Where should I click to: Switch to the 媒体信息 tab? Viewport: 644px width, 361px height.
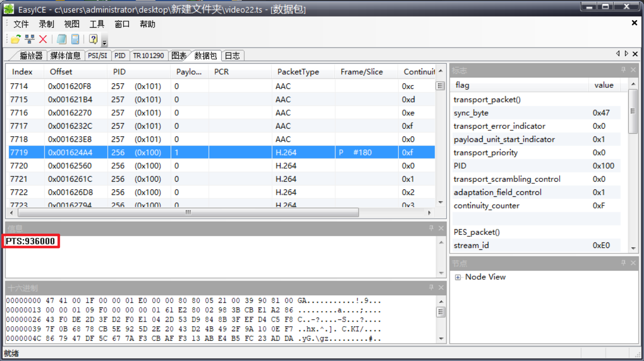click(x=65, y=56)
